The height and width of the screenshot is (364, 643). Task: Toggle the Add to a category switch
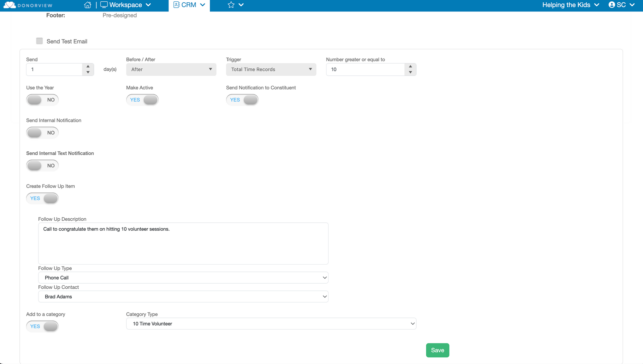[42, 326]
